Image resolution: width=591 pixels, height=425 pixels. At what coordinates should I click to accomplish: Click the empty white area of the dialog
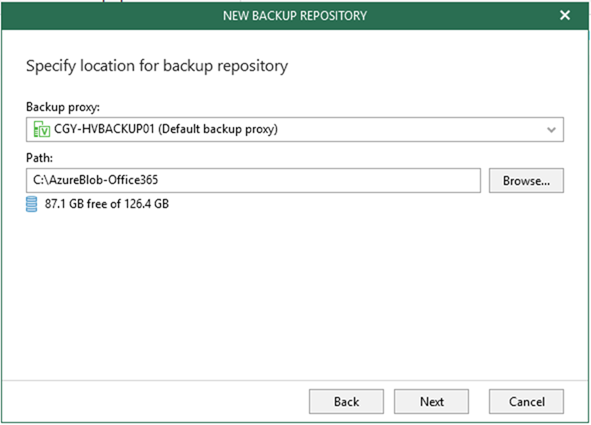point(295,294)
